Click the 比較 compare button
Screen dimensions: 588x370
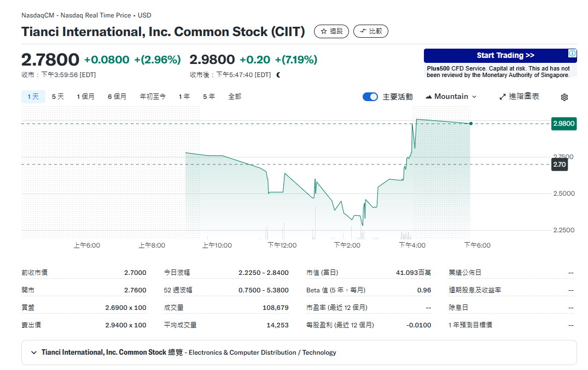371,31
